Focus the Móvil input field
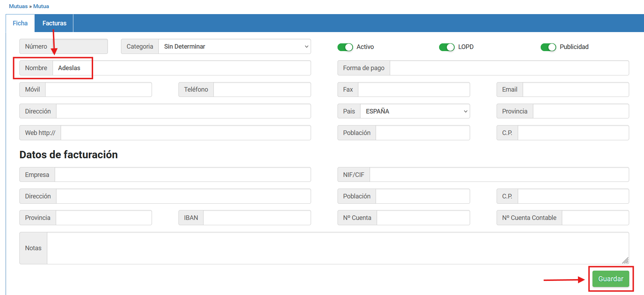The width and height of the screenshot is (644, 295). pyautogui.click(x=98, y=90)
